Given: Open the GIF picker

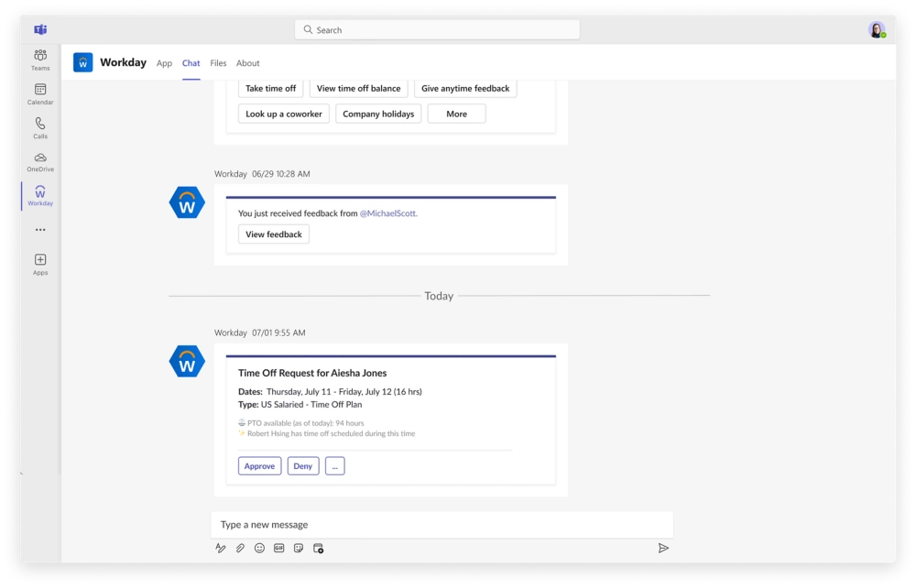Looking at the screenshot, I should click(x=278, y=548).
